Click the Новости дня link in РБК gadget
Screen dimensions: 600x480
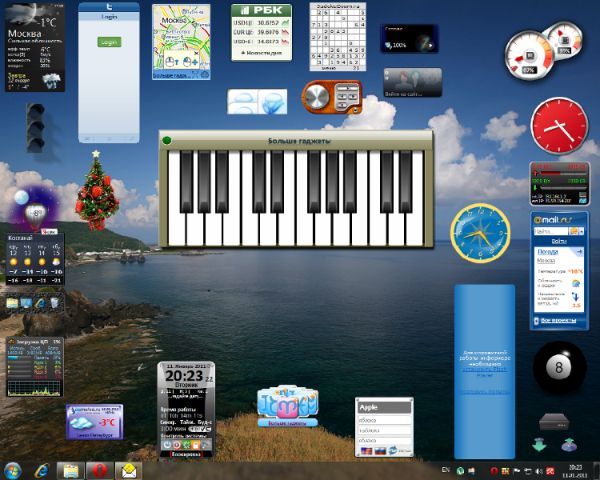click(x=261, y=53)
